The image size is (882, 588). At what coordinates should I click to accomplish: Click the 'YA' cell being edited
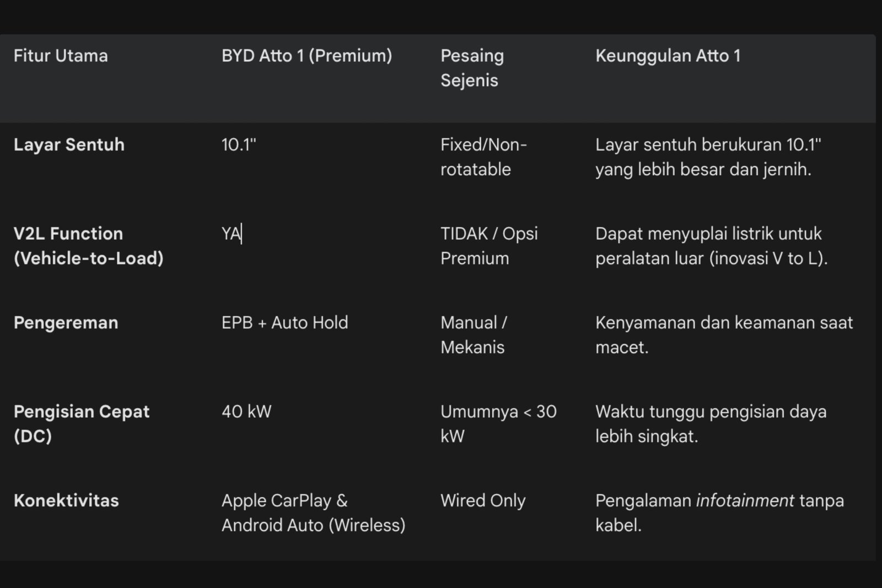pos(232,234)
